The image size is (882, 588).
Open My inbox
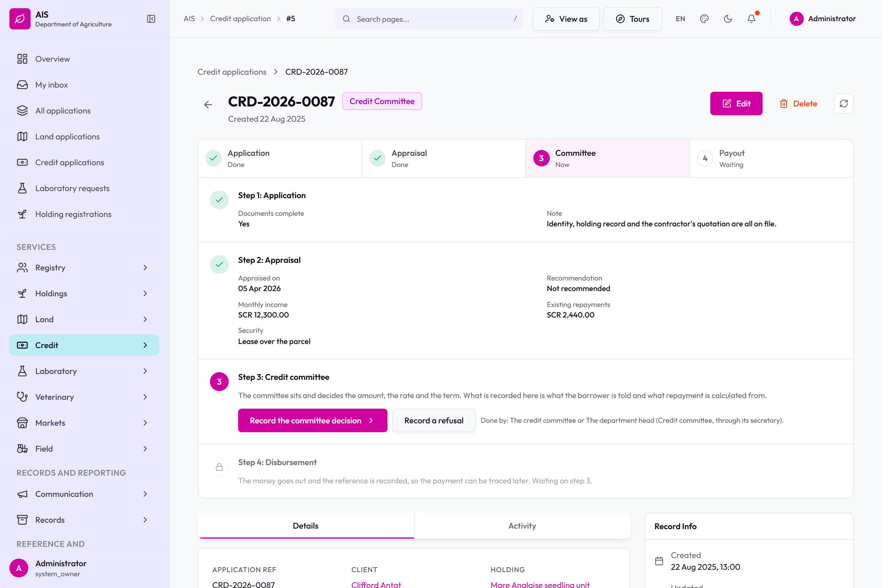tap(84, 85)
